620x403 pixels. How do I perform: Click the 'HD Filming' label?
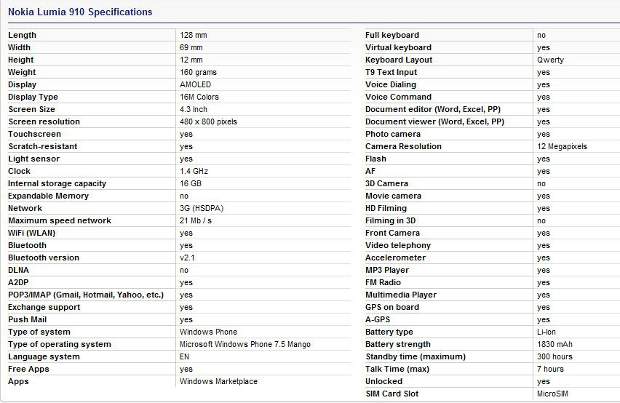[x=386, y=208]
